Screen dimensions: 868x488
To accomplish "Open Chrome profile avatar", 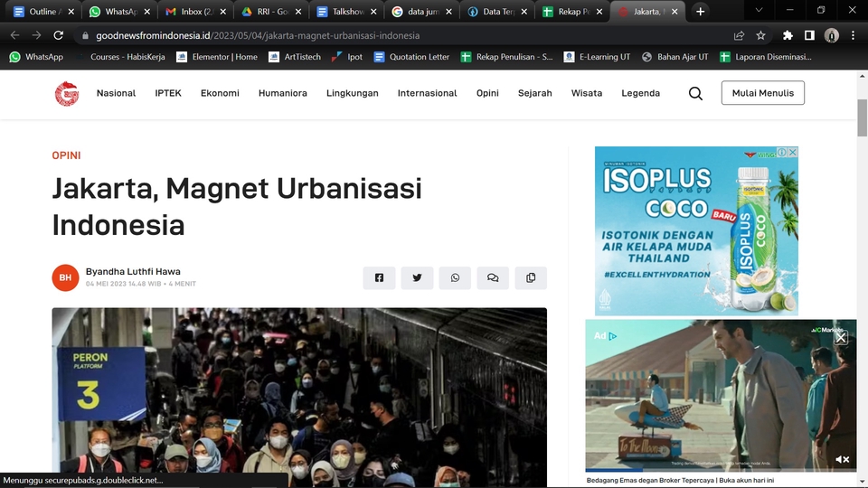I will (x=832, y=35).
